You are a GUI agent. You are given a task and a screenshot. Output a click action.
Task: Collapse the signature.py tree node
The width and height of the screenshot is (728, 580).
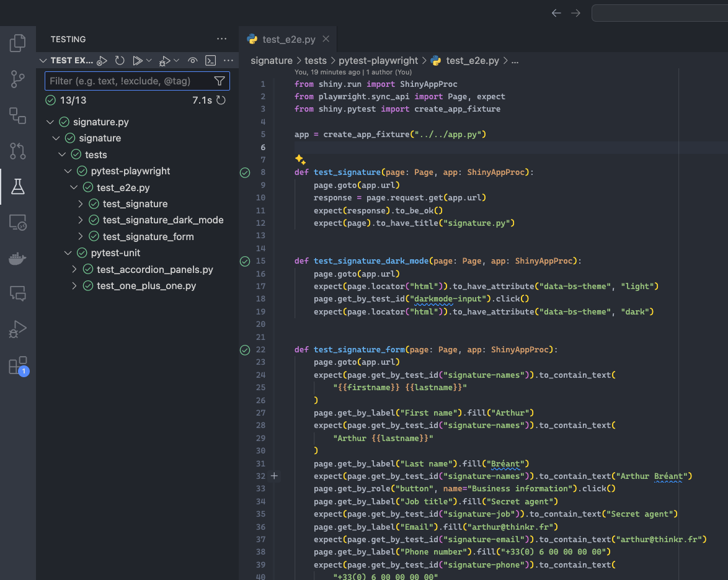(50, 122)
